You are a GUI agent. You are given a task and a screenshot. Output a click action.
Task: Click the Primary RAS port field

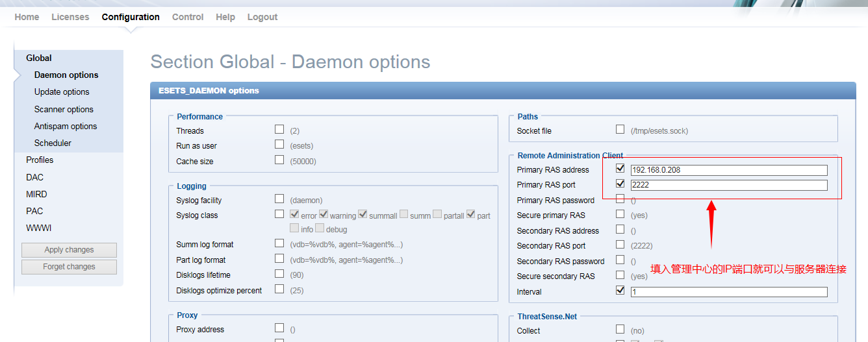click(x=729, y=185)
